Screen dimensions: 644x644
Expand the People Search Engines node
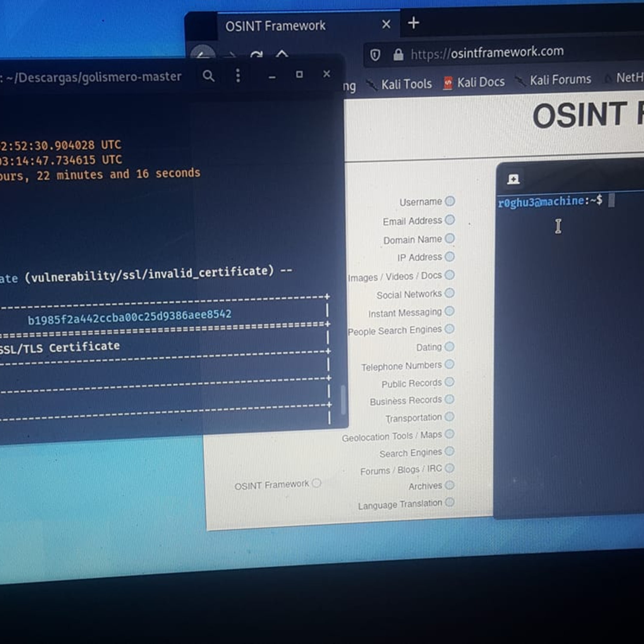(x=450, y=329)
